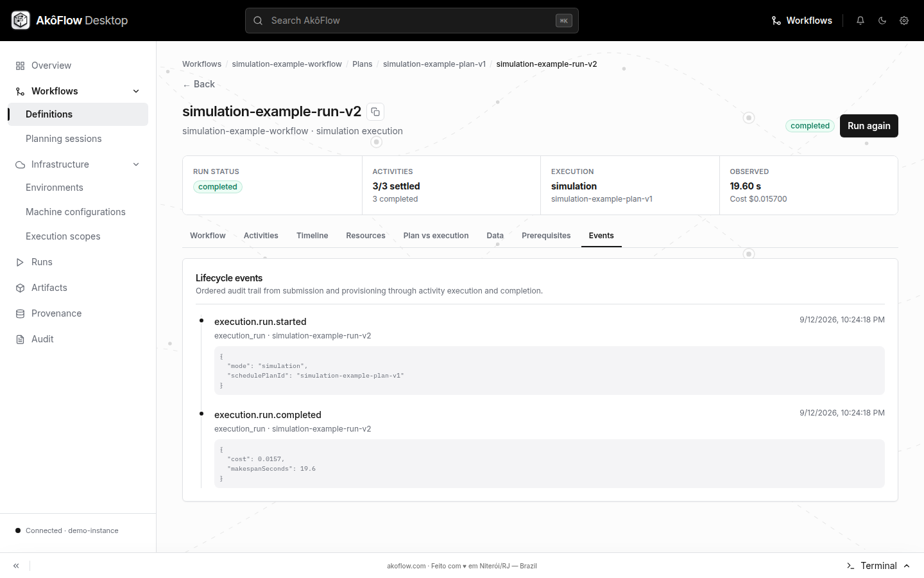
Task: Switch to the Workflow tab
Action: point(208,236)
